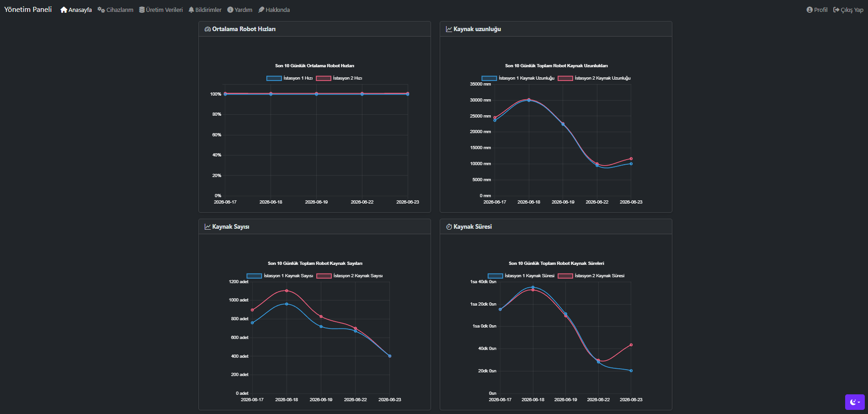Image resolution: width=868 pixels, height=414 pixels.
Task: Click the Çıkış Yap sign-out icon
Action: pos(836,10)
